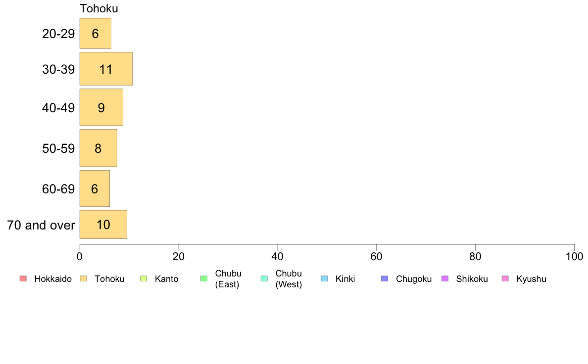Select the 50-59 bar showing 8
The height and width of the screenshot is (364, 588).
point(98,148)
